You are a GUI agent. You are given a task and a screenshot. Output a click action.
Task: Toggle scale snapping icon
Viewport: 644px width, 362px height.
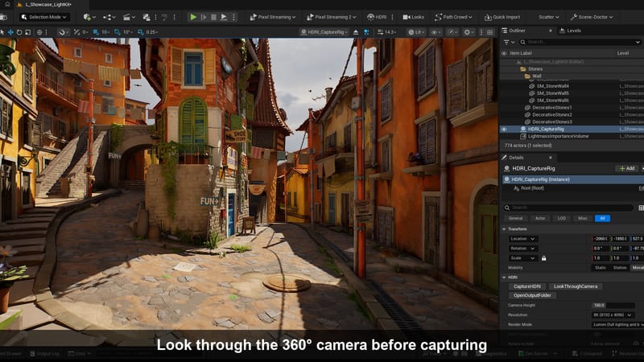140,31
